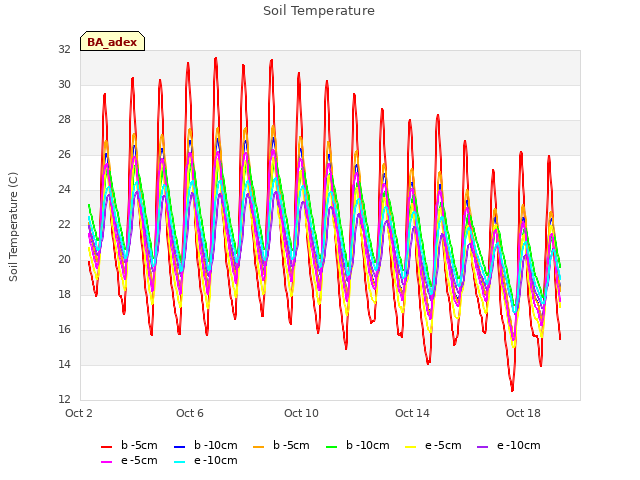Click the orange b -5cm legend marker
This screenshot has height=480, width=640.
(259, 447)
